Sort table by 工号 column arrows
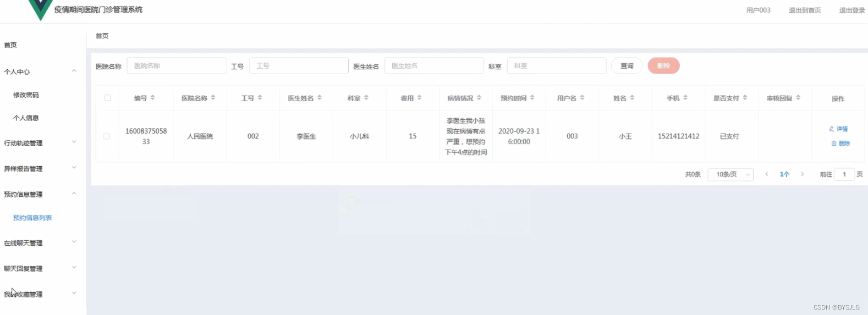Image resolution: width=868 pixels, height=315 pixels. (x=260, y=98)
